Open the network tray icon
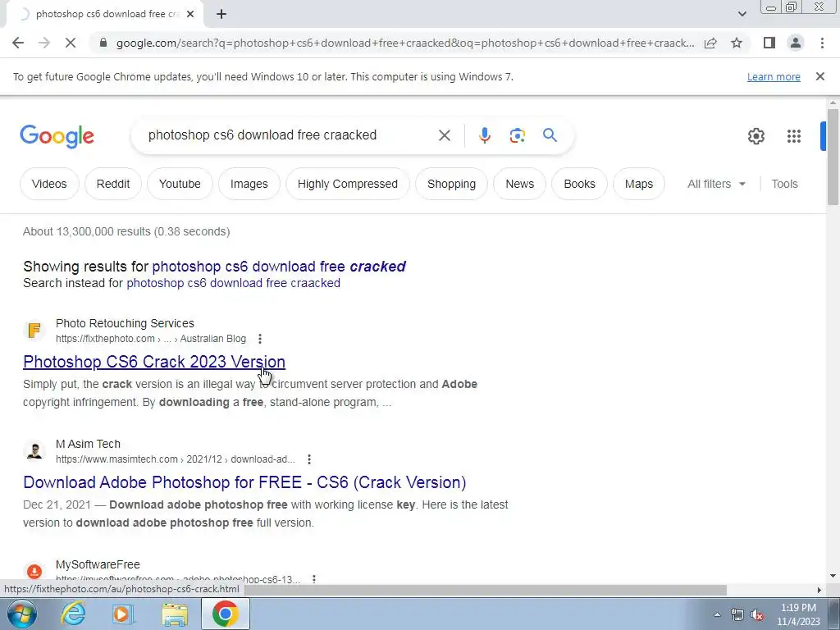The width and height of the screenshot is (840, 630). tap(737, 614)
